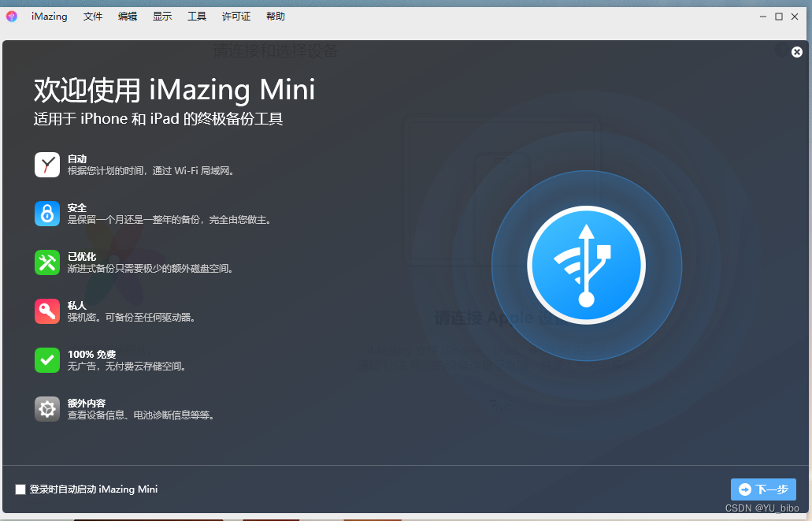Click text 是保留一个月还是一整年的备份
This screenshot has height=521, width=812.
click(x=134, y=220)
